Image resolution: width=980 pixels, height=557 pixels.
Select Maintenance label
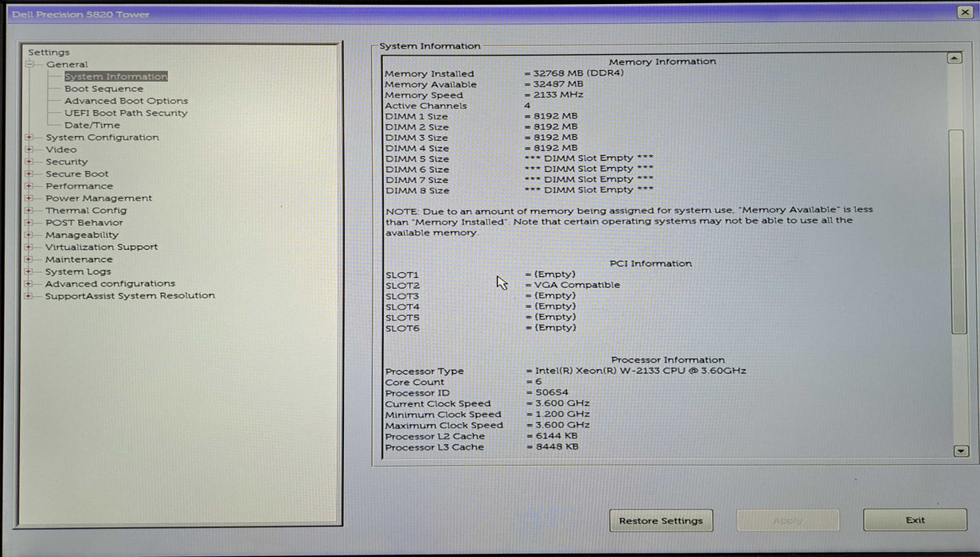(x=79, y=259)
